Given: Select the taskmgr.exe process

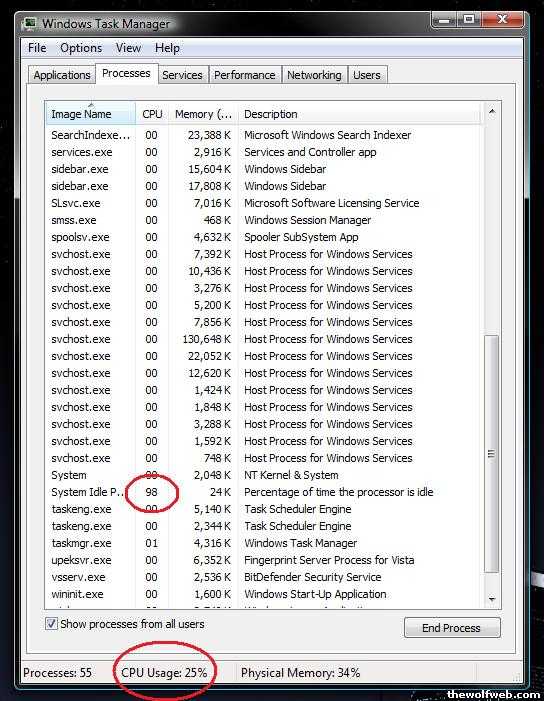Looking at the screenshot, I should (264, 543).
